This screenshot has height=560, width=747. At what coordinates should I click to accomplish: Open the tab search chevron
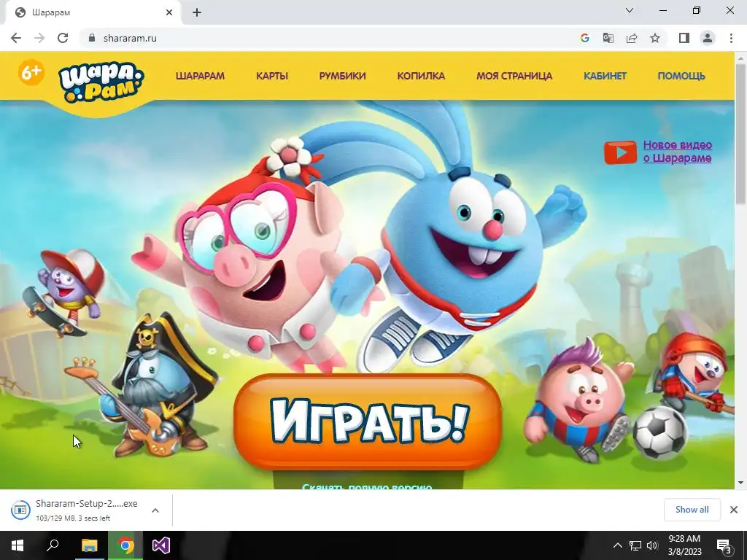(630, 10)
